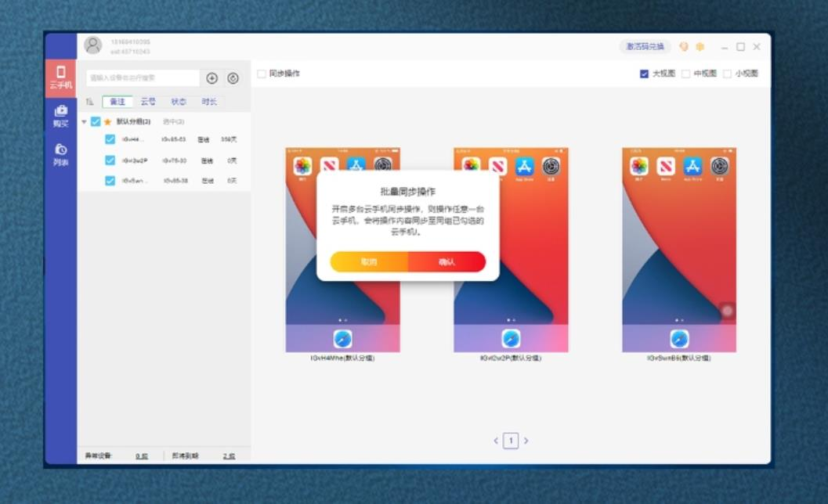Screen dimensions: 828x504
Task: Click the orange icon left of minimize button
Action: tap(700, 46)
